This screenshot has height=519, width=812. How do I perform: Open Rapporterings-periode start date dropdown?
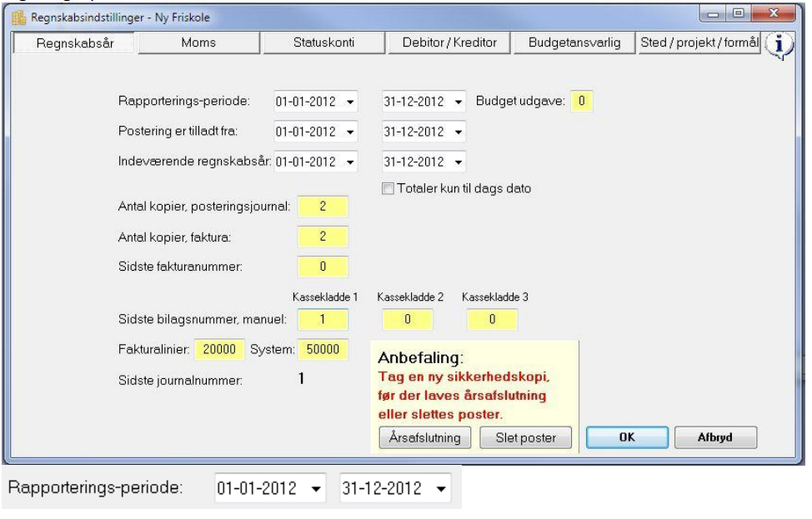tap(351, 102)
